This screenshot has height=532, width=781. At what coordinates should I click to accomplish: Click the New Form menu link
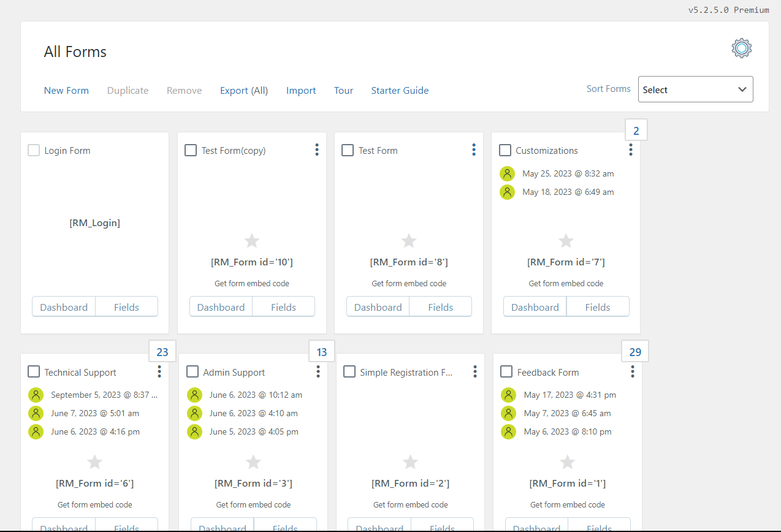[66, 91]
